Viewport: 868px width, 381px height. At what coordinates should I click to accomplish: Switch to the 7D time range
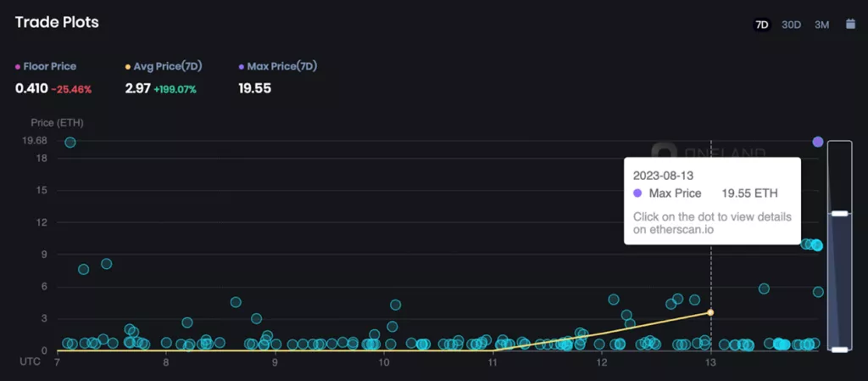coord(761,25)
